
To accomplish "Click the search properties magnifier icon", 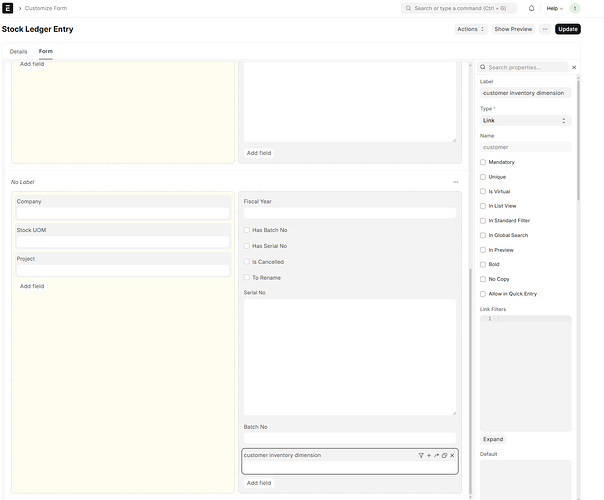I will [483, 67].
